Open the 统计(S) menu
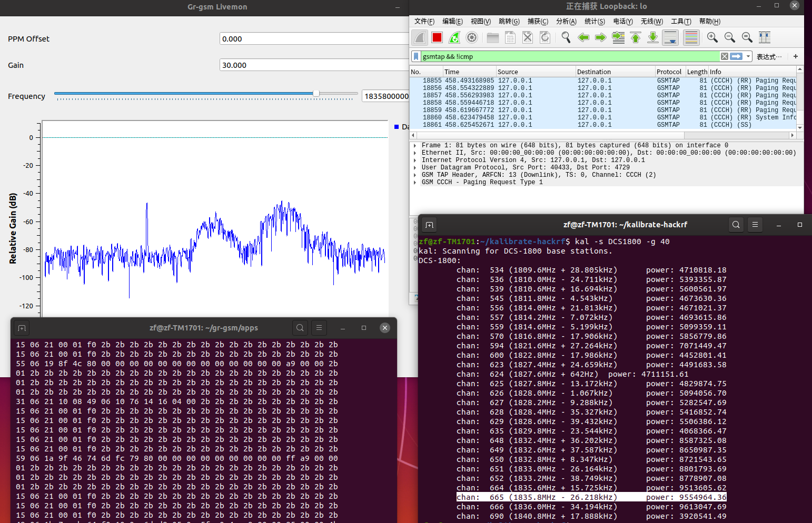 tap(595, 22)
